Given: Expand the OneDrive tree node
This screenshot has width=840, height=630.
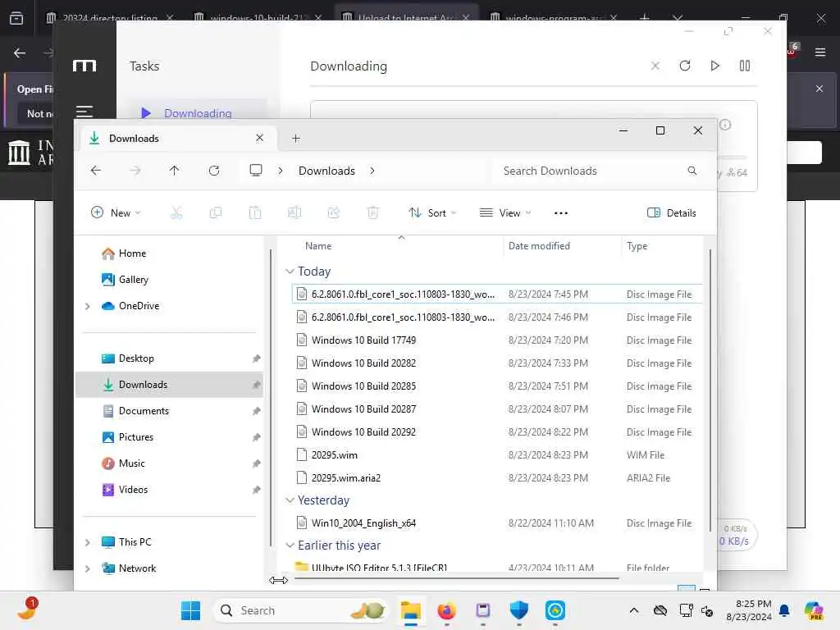Looking at the screenshot, I should click(x=87, y=306).
